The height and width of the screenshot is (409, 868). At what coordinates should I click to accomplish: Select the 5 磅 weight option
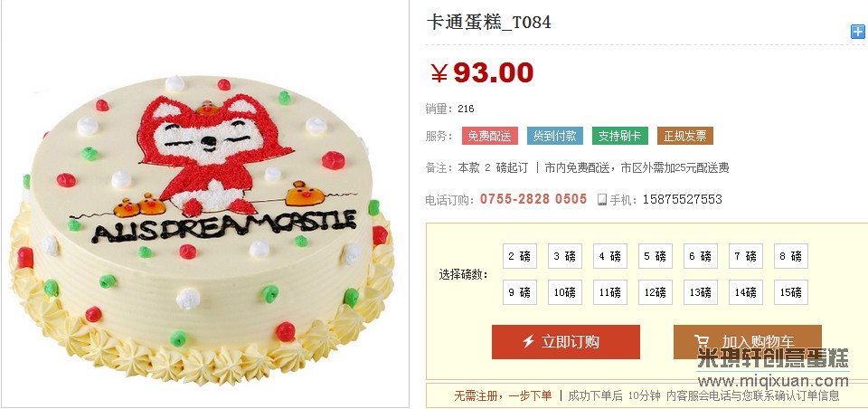[x=656, y=256]
